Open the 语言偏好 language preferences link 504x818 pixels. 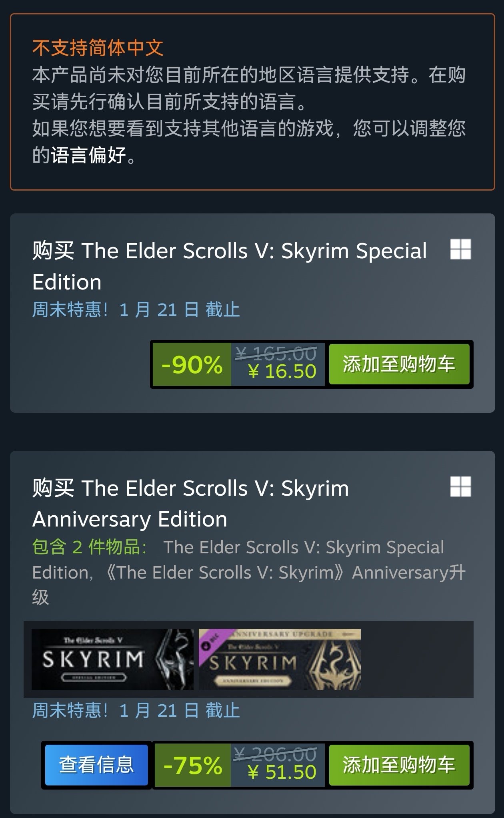coord(88,155)
